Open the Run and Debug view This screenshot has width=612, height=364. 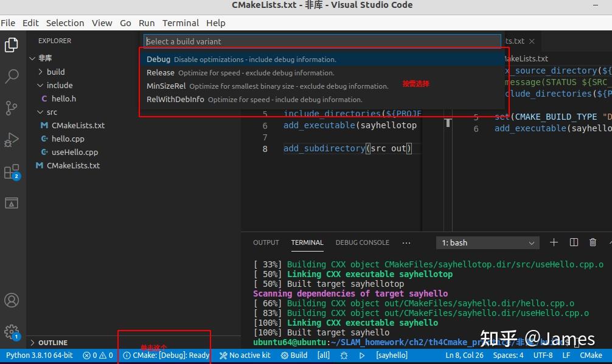pyautogui.click(x=12, y=140)
